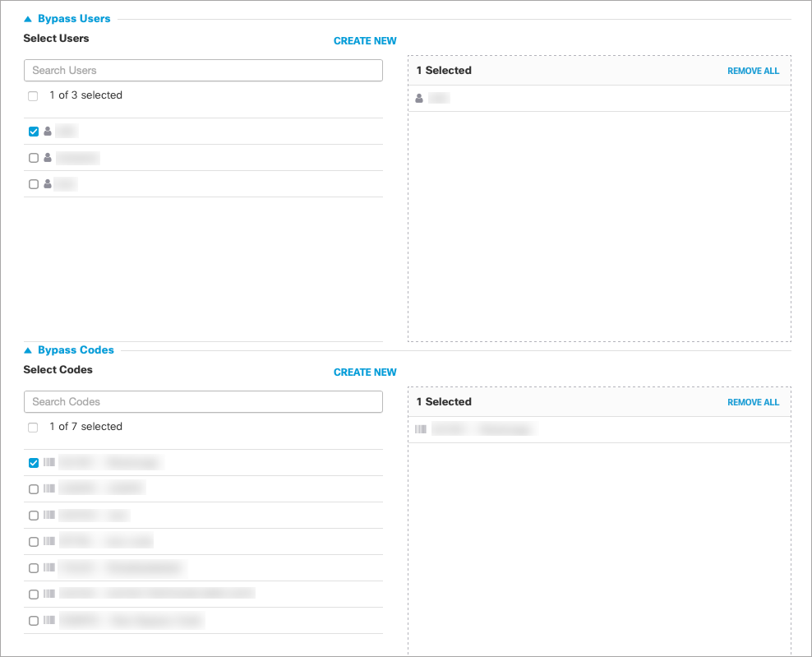Viewport: 812px width, 657px height.
Task: Click the person icon in the second user row
Action: point(48,158)
